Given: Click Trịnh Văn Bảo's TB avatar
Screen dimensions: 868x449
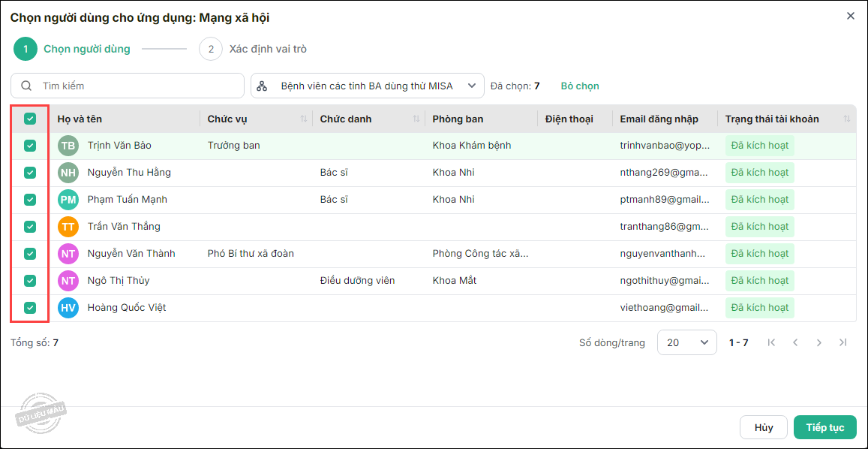Looking at the screenshot, I should (68, 146).
